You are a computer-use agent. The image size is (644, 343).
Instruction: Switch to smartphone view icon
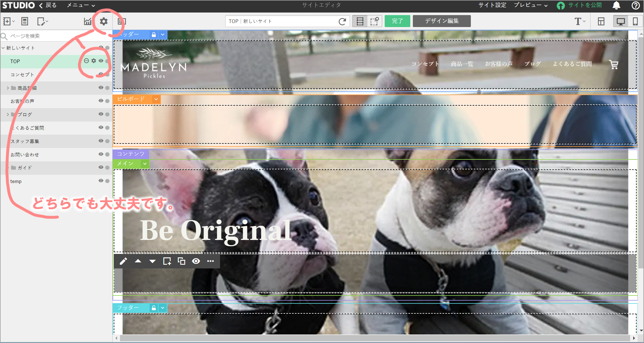tap(635, 21)
